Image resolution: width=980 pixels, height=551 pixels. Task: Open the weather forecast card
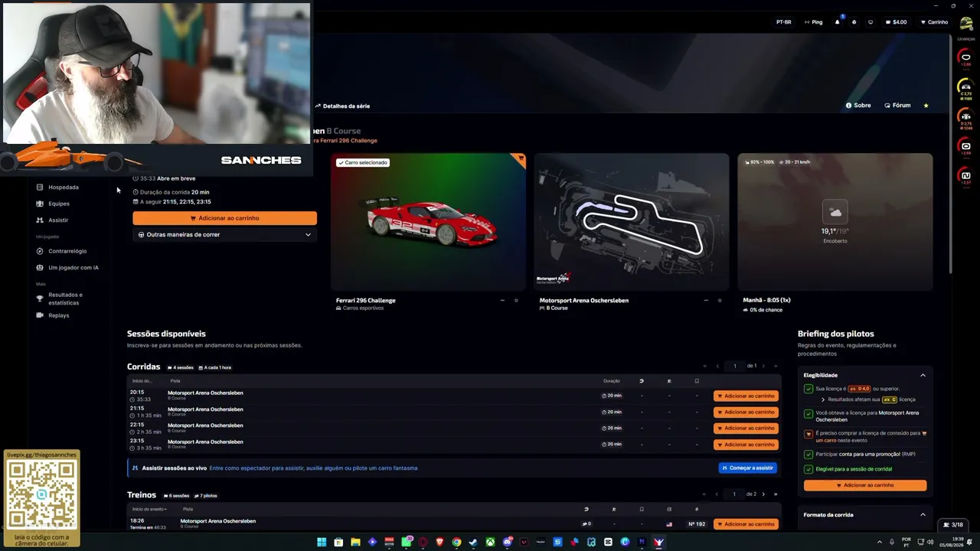pos(835,222)
